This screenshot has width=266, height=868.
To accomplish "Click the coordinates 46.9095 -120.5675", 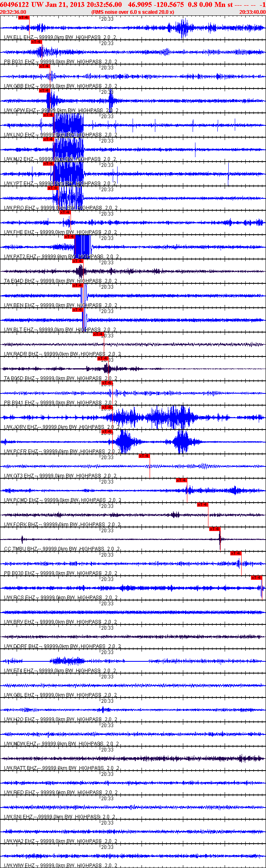I will (x=156, y=4).
